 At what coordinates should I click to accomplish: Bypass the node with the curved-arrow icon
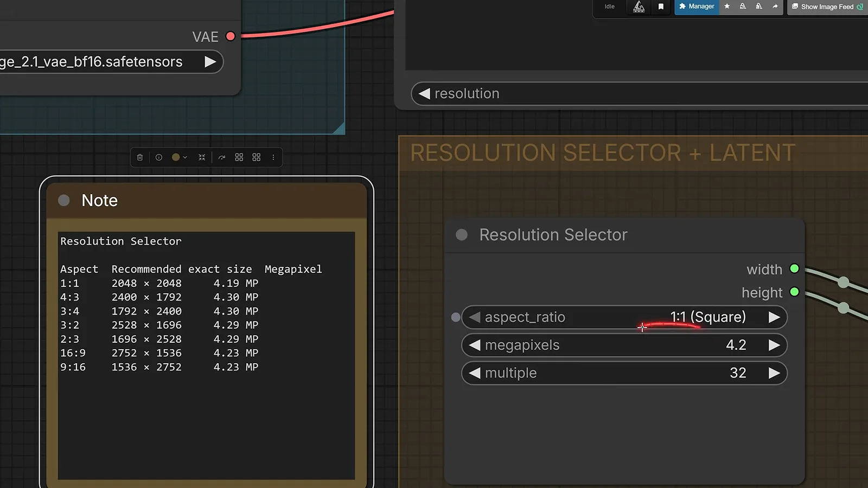click(222, 157)
